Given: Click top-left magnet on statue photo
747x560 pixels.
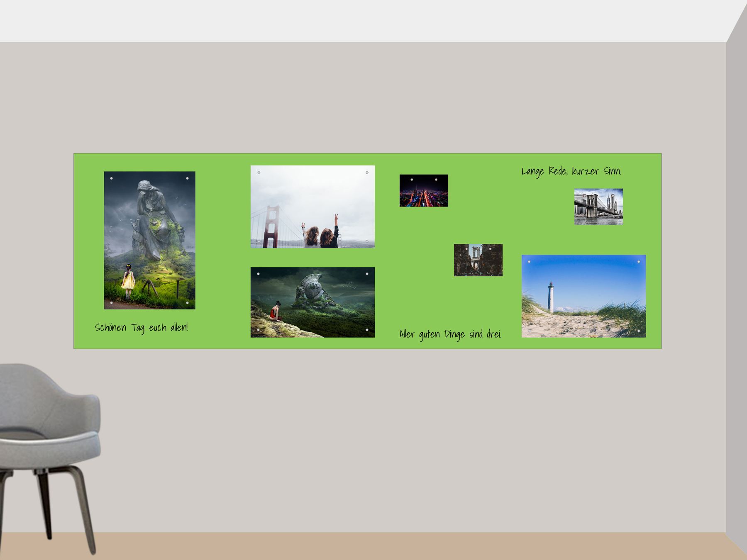Looking at the screenshot, I should pyautogui.click(x=111, y=178).
